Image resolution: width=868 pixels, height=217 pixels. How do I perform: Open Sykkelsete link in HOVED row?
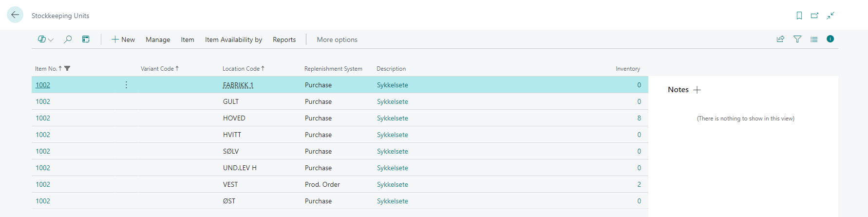392,118
